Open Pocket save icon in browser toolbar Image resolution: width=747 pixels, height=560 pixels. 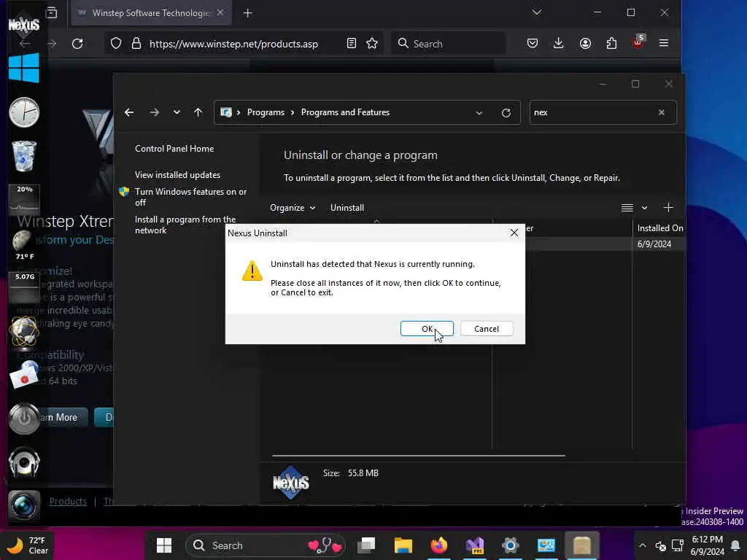(x=533, y=43)
